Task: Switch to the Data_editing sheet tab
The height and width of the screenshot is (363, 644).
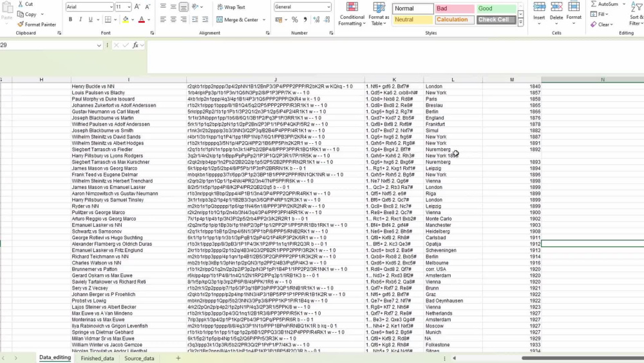Action: click(x=55, y=358)
